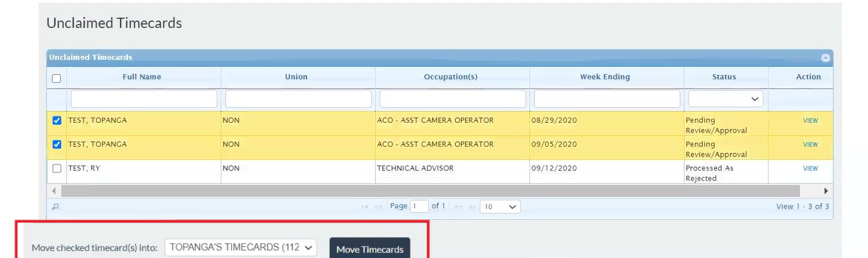The width and height of the screenshot is (868, 258).
Task: Click the Move Timecards button
Action: pyautogui.click(x=370, y=249)
